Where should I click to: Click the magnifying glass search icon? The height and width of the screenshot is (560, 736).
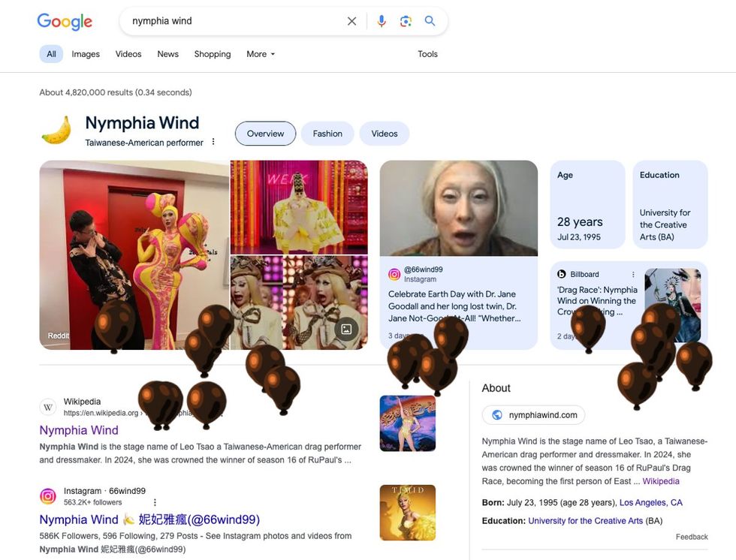click(x=430, y=21)
